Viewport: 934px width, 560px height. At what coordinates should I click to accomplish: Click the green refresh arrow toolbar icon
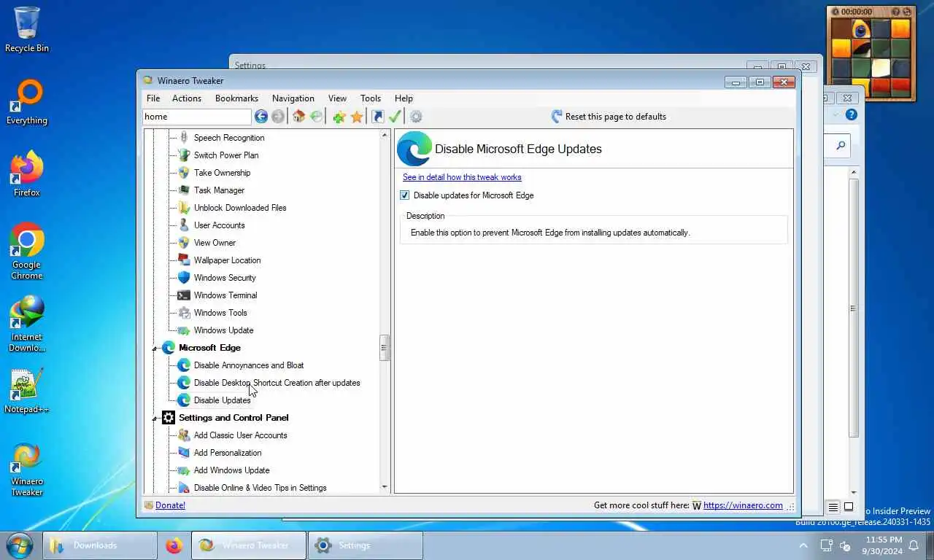click(x=316, y=117)
